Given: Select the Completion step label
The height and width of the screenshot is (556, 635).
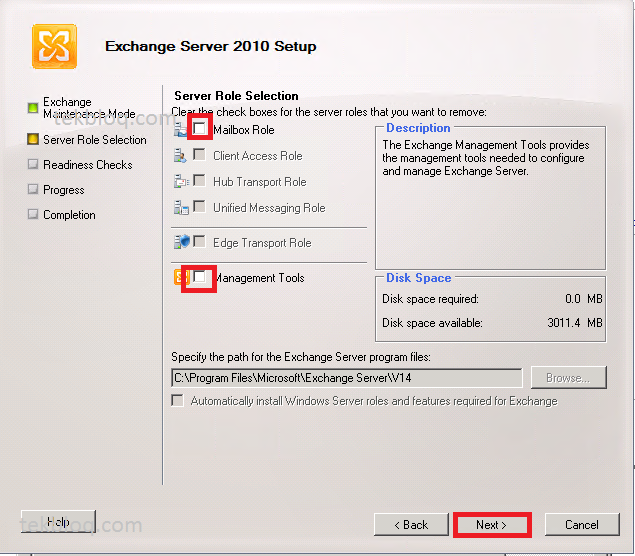Looking at the screenshot, I should (x=69, y=215).
